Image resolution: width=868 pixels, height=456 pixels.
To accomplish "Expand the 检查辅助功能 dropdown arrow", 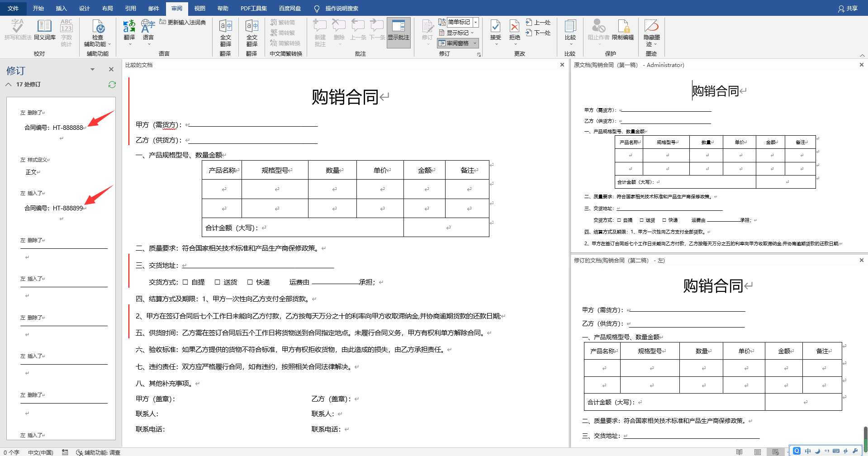I will pos(109,44).
